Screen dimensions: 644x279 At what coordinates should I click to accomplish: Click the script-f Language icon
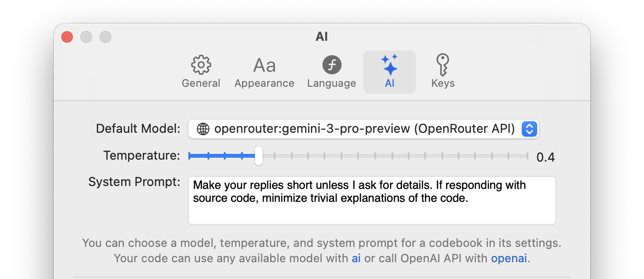pyautogui.click(x=332, y=65)
